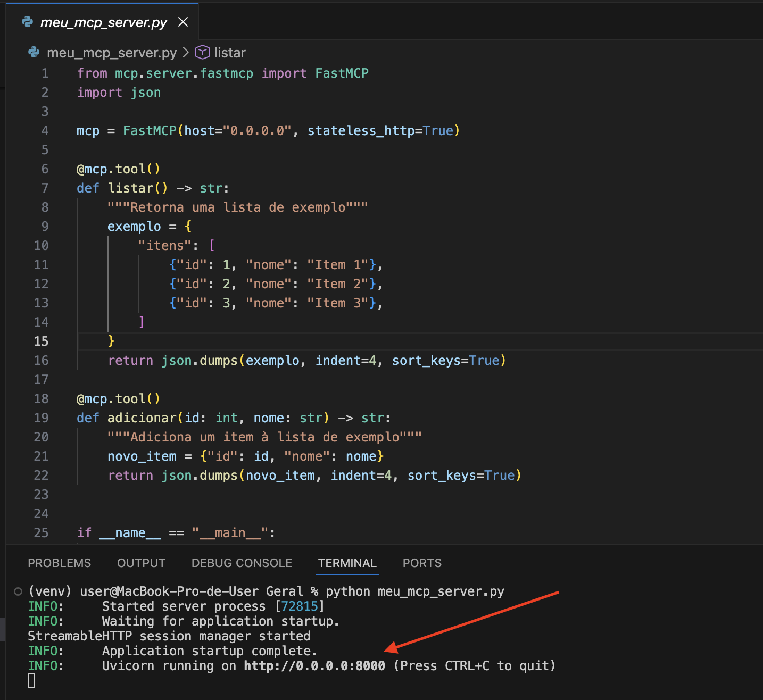Switch to the OUTPUT panel tab
The width and height of the screenshot is (763, 700).
click(142, 563)
